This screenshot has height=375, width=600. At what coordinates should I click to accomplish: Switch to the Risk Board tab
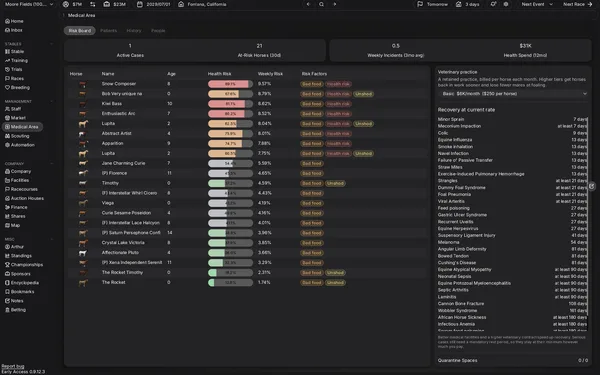point(80,31)
